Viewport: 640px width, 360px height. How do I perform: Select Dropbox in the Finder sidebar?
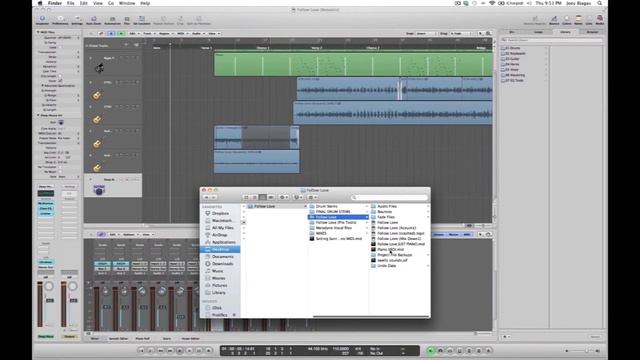(x=220, y=213)
